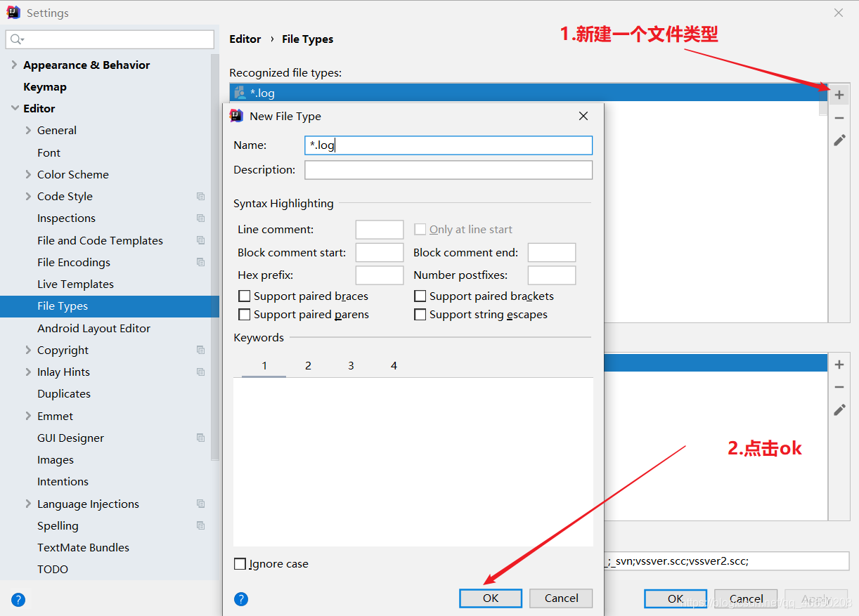Add a new recognized file type
The height and width of the screenshot is (616, 859).
tap(839, 93)
